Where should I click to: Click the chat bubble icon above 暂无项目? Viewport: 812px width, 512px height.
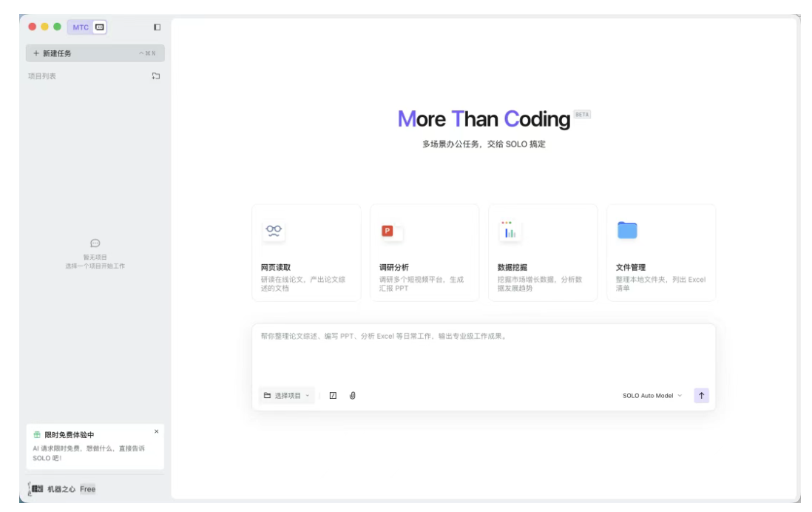[x=95, y=243]
